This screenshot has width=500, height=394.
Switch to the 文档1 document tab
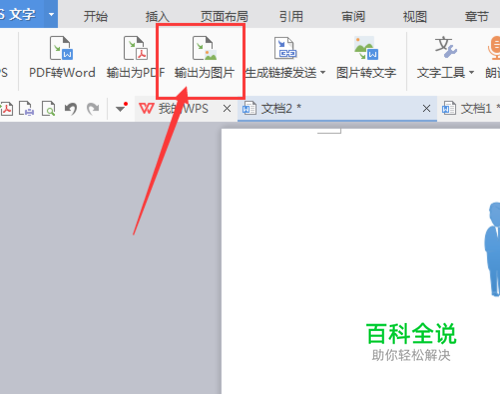[x=470, y=109]
